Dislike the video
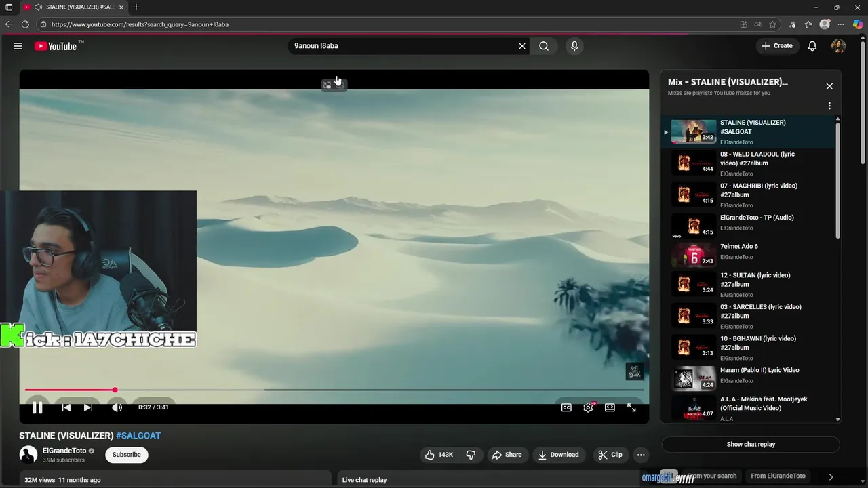The height and width of the screenshot is (488, 868). [x=471, y=455]
